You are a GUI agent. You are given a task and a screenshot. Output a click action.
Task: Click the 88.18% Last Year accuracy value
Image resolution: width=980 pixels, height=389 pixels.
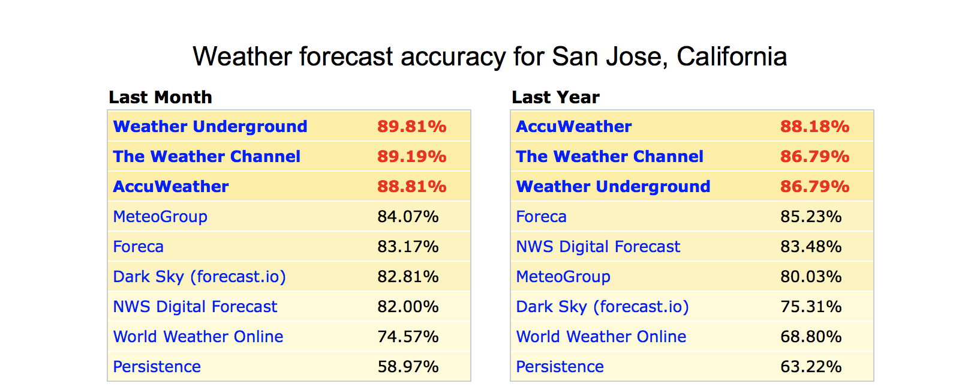point(814,127)
